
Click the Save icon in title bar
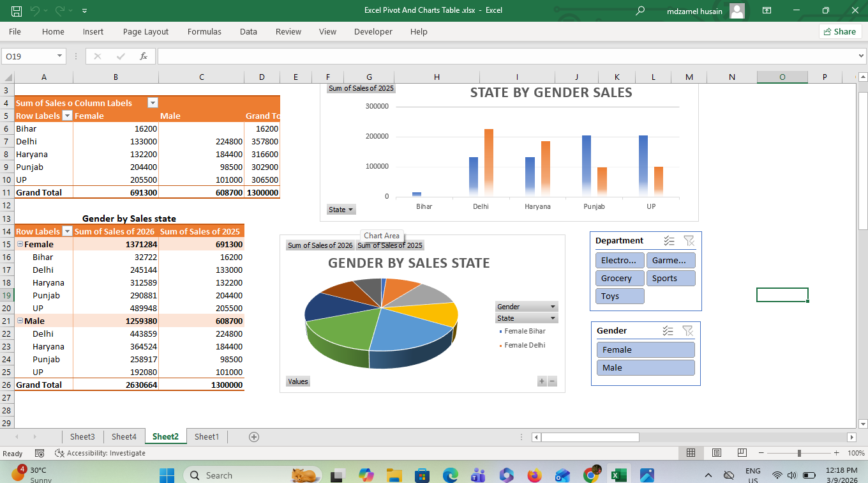pyautogui.click(x=17, y=10)
